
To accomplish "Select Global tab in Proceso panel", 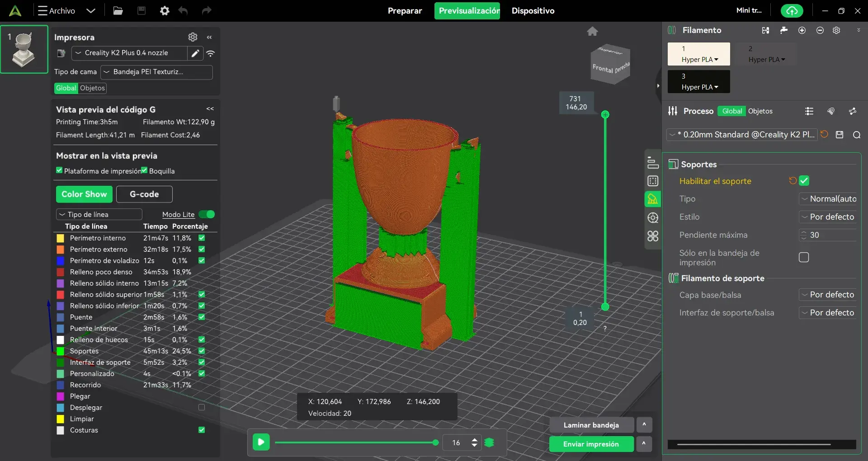I will pyautogui.click(x=732, y=111).
